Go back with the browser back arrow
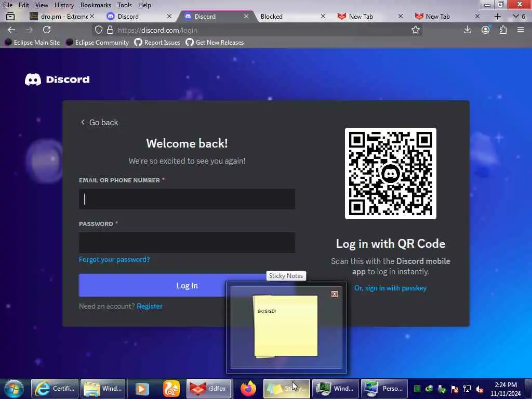 click(11, 30)
